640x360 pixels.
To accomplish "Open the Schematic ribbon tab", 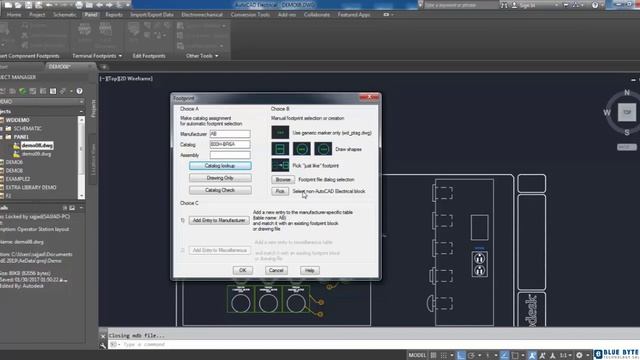I will tap(65, 15).
